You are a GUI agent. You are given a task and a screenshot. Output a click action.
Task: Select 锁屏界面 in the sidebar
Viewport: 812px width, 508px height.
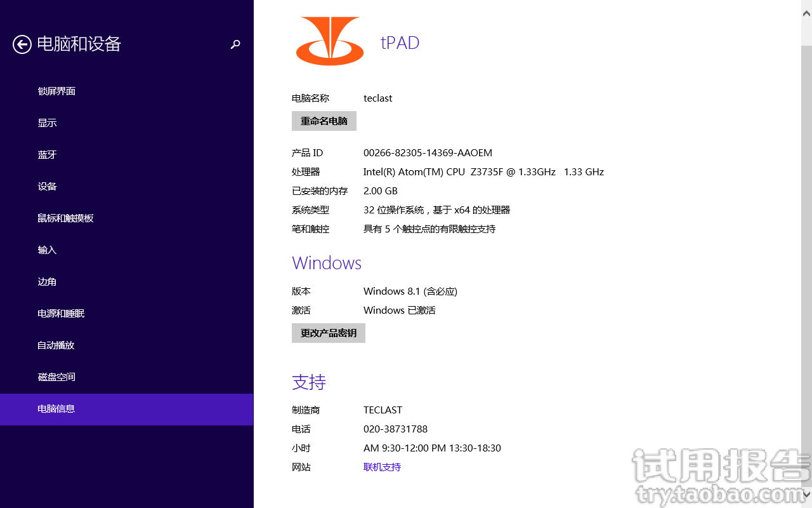56,91
